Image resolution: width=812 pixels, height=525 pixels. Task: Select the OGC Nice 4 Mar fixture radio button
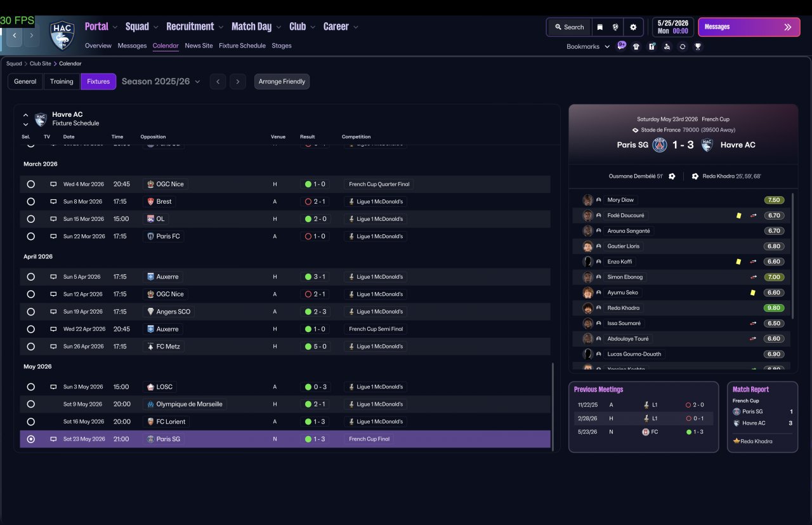(x=30, y=184)
